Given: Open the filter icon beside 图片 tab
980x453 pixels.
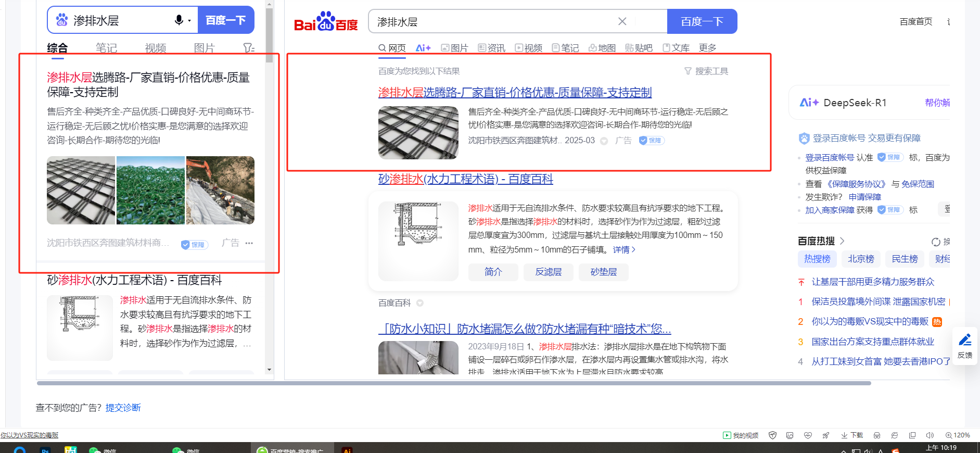Looking at the screenshot, I should [249, 48].
